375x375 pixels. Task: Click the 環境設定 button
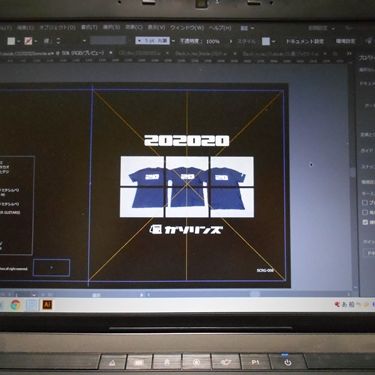pyautogui.click(x=345, y=41)
